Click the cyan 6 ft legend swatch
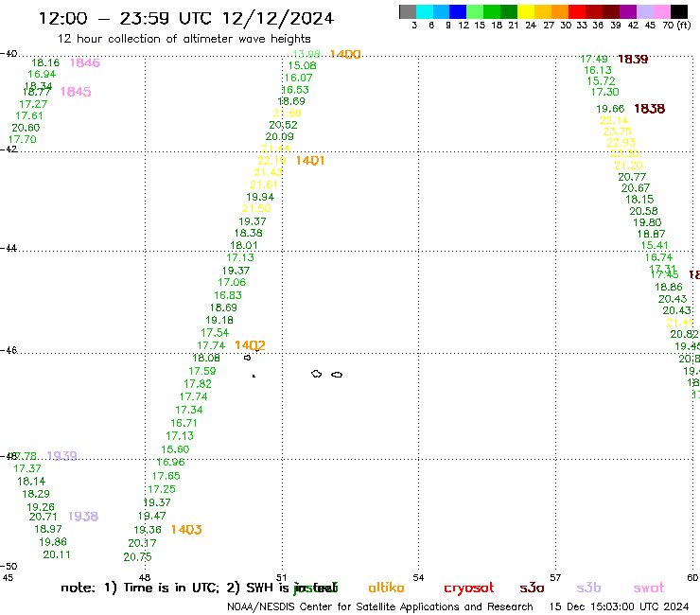The height and width of the screenshot is (615, 700). coord(425,11)
